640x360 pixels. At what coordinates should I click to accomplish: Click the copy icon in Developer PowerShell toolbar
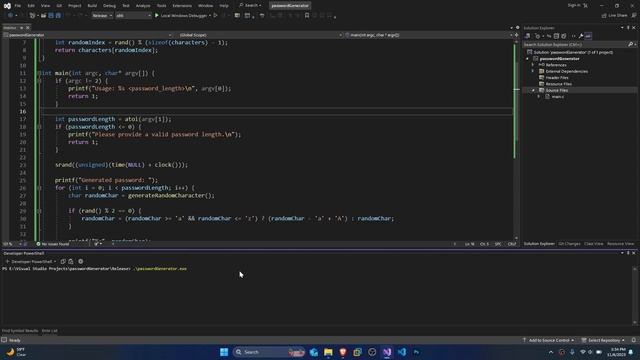pyautogui.click(x=63, y=261)
